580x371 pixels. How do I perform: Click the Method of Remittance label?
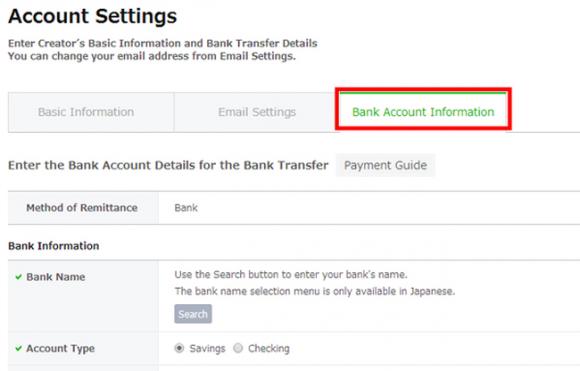click(x=82, y=208)
